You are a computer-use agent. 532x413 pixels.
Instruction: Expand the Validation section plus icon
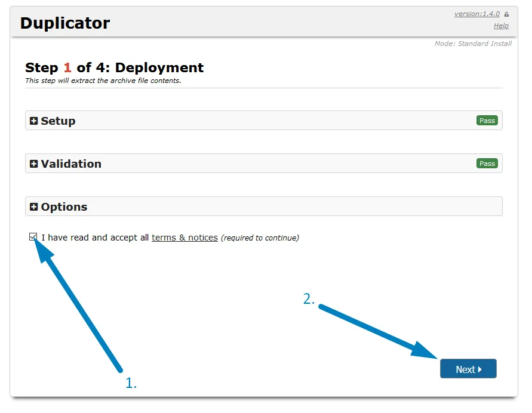(33, 164)
